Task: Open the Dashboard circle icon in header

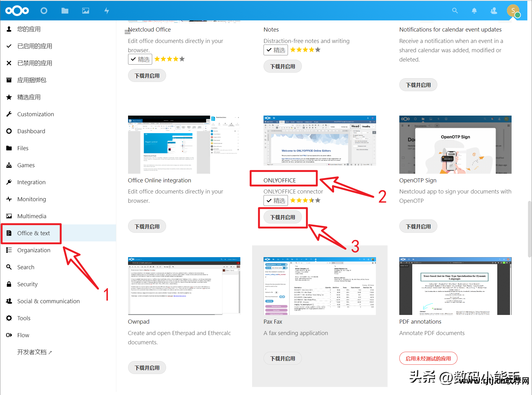Action: click(x=44, y=11)
